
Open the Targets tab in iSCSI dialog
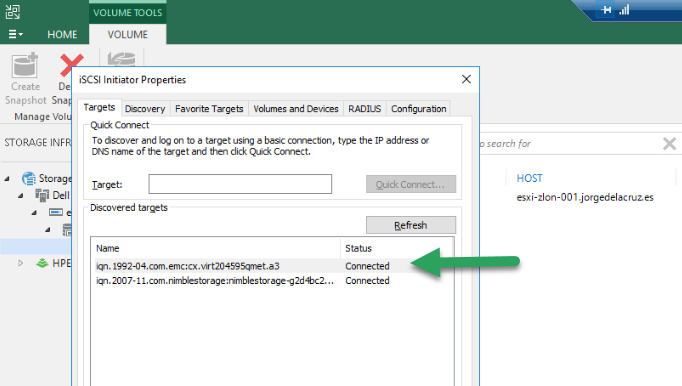(99, 107)
